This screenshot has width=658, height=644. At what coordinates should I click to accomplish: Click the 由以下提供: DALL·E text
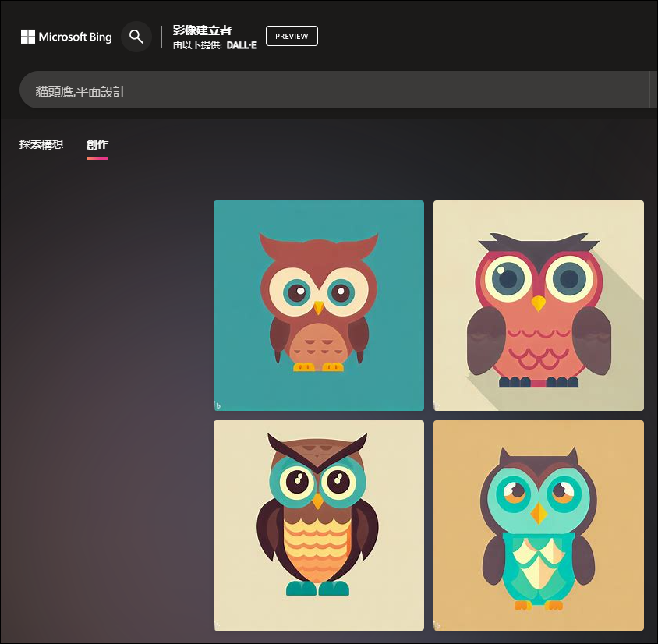pos(215,45)
